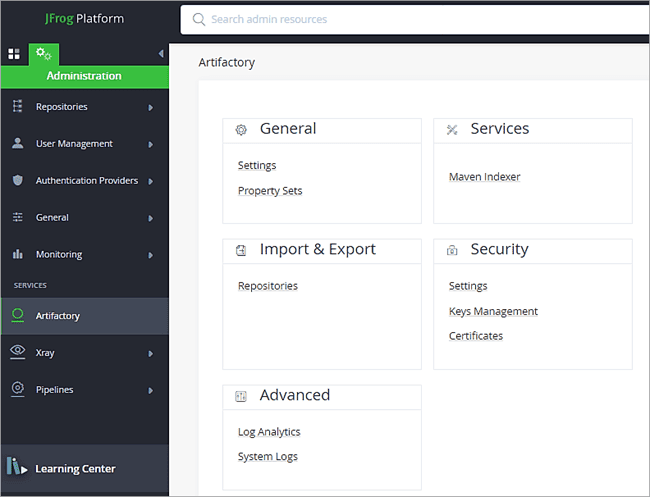650x497 pixels.
Task: Expand the User Management submenu arrow
Action: tap(150, 144)
